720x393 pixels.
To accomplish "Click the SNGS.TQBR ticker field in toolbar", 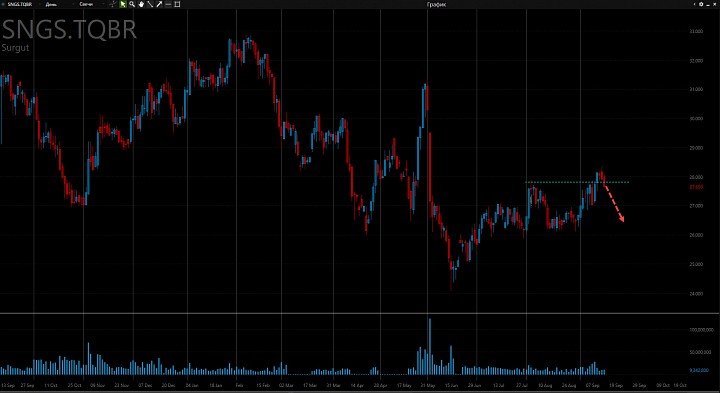I will click(20, 4).
